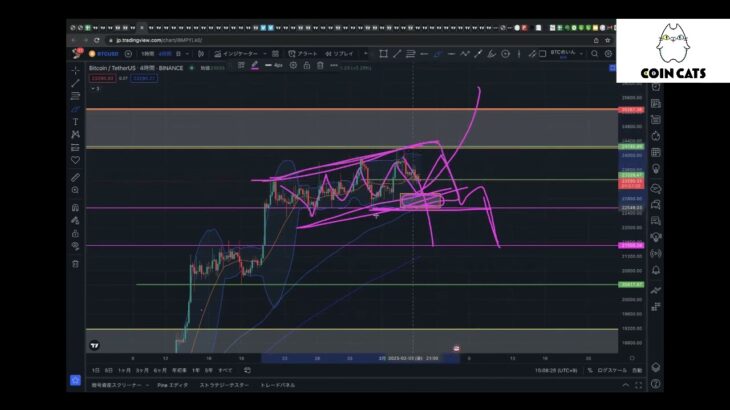Toggle magnet mode in left sidebar

(x=75, y=208)
